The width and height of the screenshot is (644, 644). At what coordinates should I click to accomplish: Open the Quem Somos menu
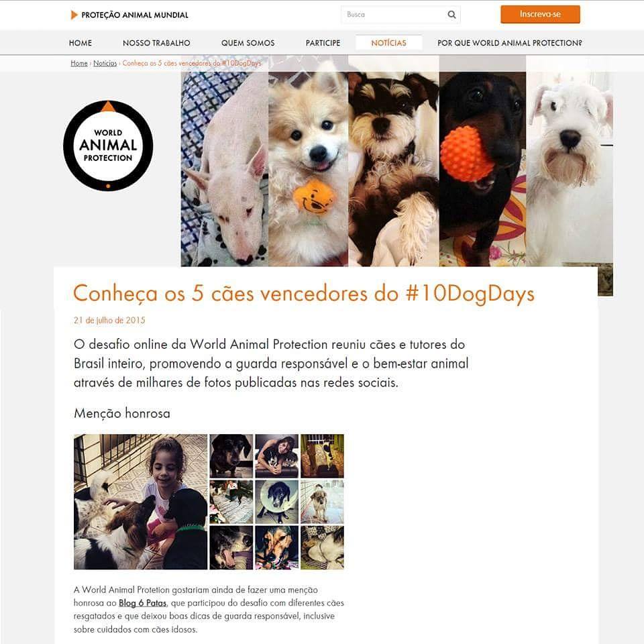[248, 43]
